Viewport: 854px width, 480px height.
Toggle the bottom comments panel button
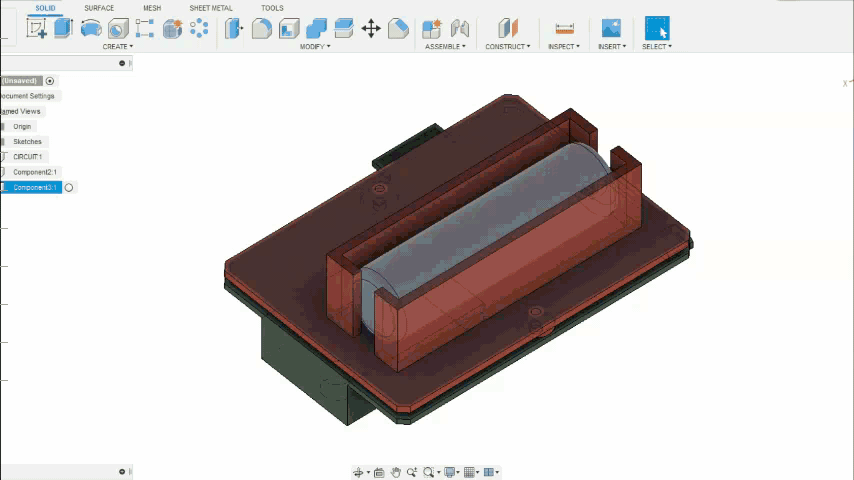tap(122, 472)
